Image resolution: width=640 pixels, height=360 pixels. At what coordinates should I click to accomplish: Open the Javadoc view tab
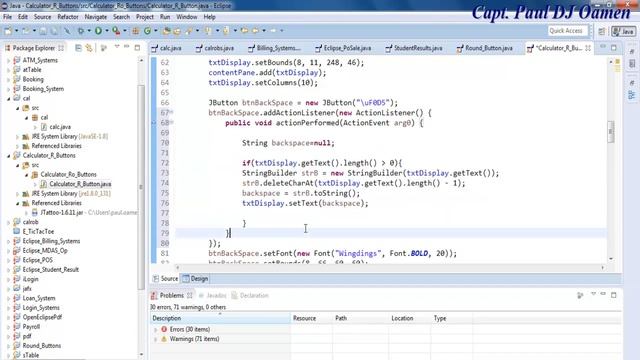click(x=212, y=296)
